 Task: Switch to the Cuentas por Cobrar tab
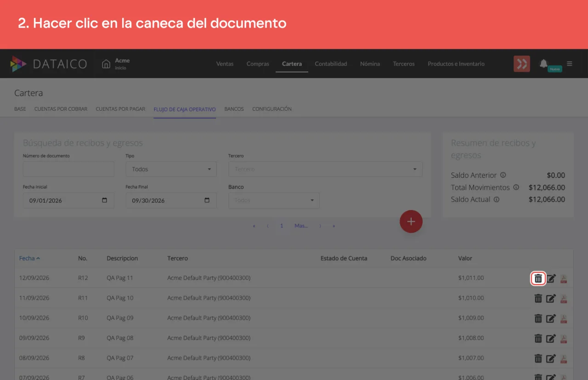[61, 109]
